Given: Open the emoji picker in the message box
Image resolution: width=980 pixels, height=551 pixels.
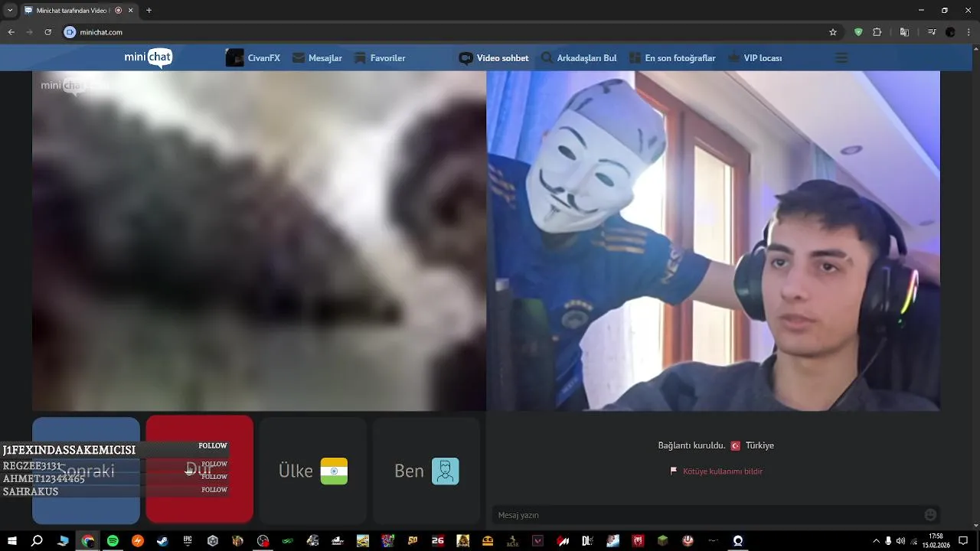Looking at the screenshot, I should pyautogui.click(x=930, y=515).
